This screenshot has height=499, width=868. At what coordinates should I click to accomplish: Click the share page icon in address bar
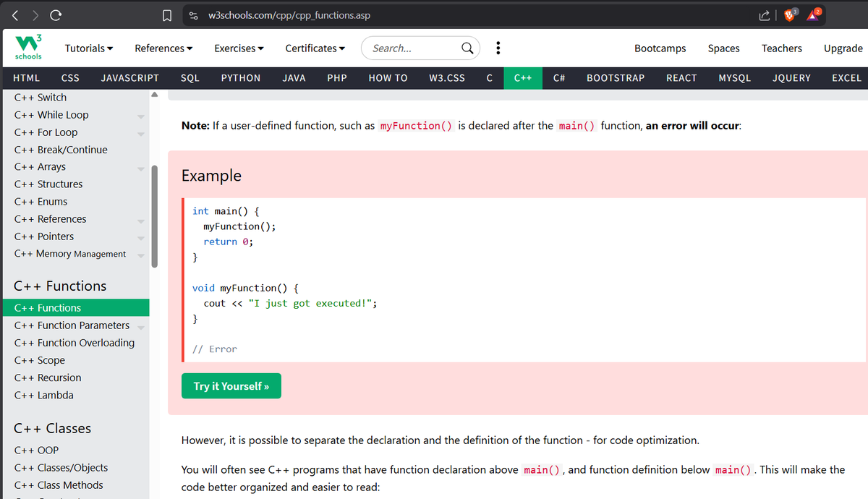764,14
